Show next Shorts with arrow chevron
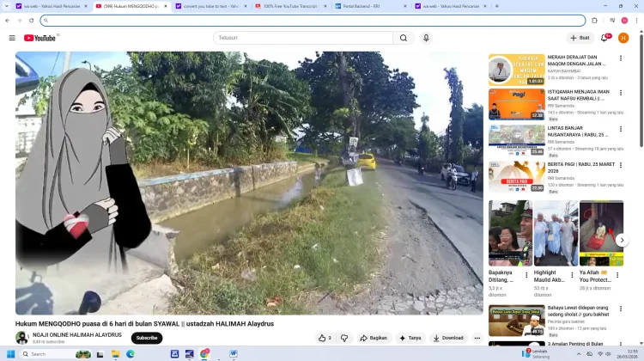The image size is (644, 361). coord(622,240)
